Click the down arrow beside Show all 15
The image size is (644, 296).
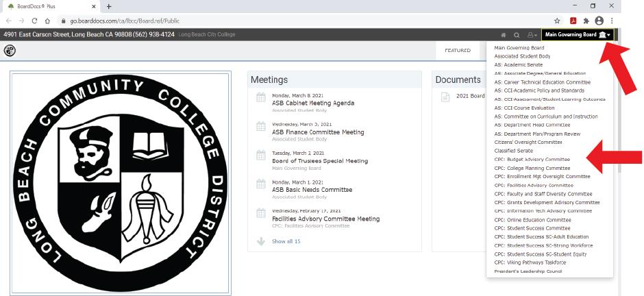[x=261, y=241]
